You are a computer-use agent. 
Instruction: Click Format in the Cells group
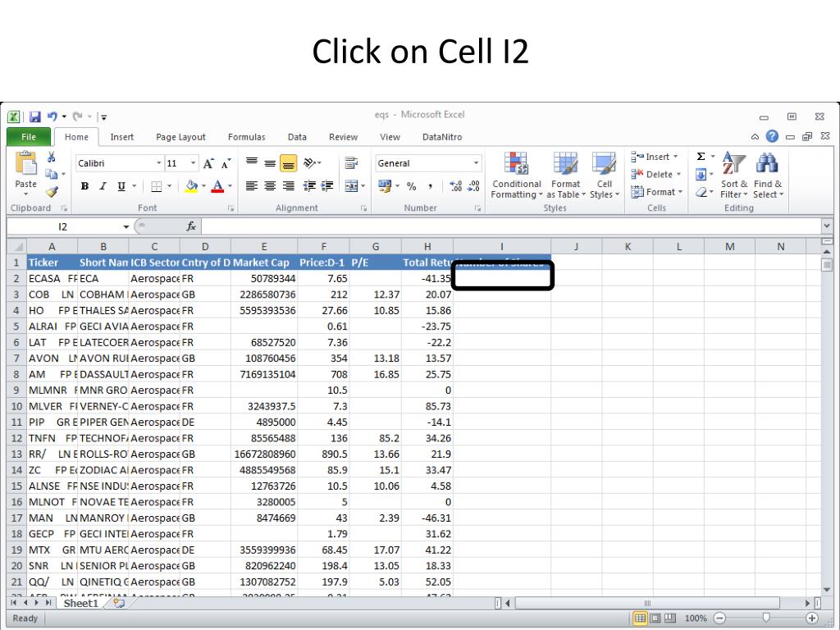(x=657, y=192)
